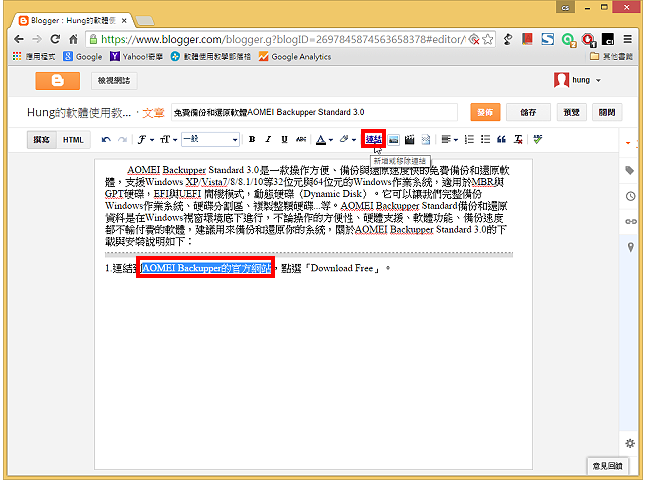Image resolution: width=646 pixels, height=483 pixels.
Task: Open Chrome hamburger menu
Action: pos(627,39)
